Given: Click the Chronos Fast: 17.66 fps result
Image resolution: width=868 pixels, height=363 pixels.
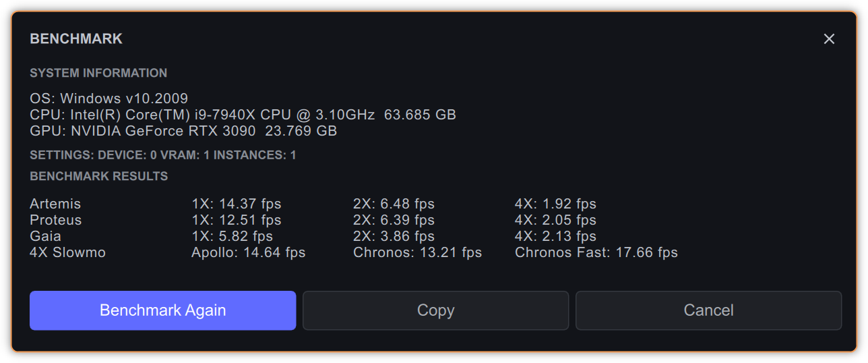Looking at the screenshot, I should (x=596, y=252).
